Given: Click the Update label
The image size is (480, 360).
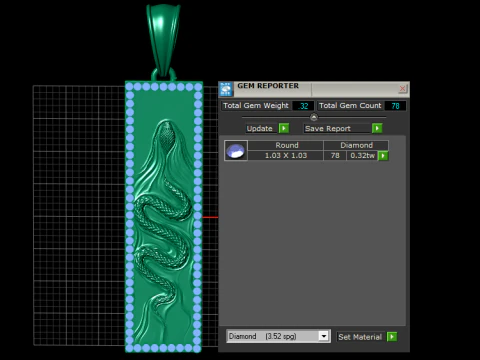Looking at the screenshot, I should coord(260,129).
